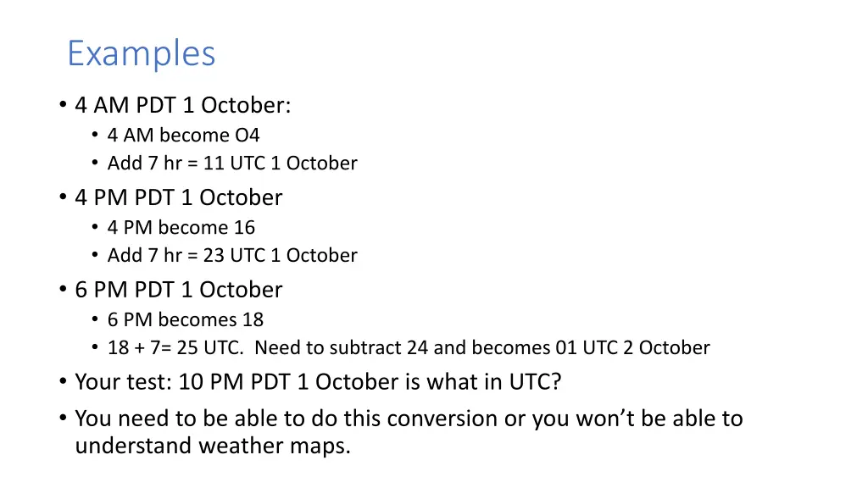Click the "4 AM become O4" sub-bullet
This screenshot has height=488, width=868.
(x=183, y=135)
